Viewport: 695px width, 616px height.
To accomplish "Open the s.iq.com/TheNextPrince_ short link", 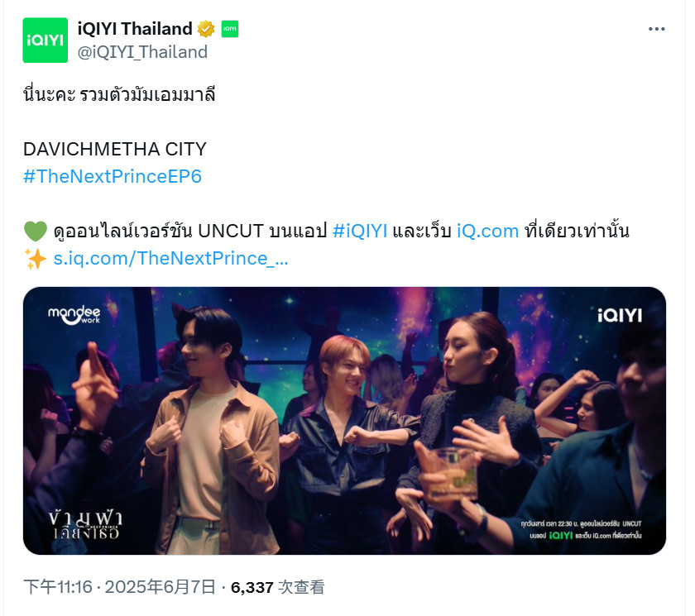I will 170,259.
